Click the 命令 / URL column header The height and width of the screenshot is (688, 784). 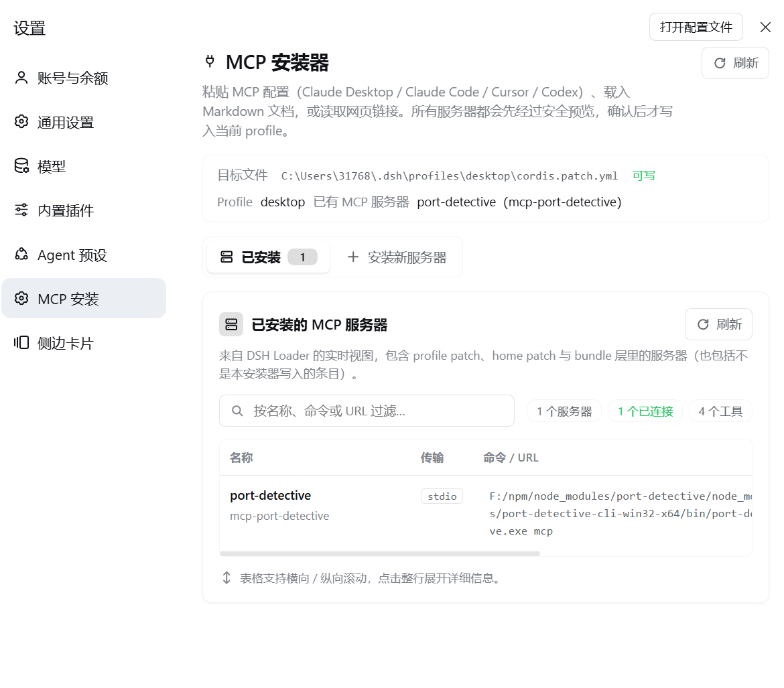[511, 458]
